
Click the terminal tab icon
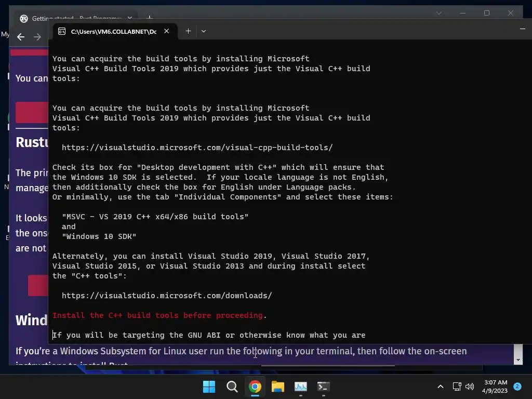[62, 32]
